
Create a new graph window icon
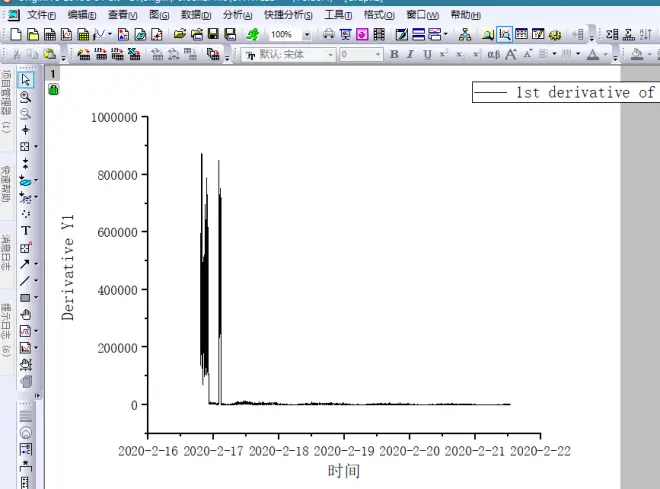pyautogui.click(x=67, y=34)
